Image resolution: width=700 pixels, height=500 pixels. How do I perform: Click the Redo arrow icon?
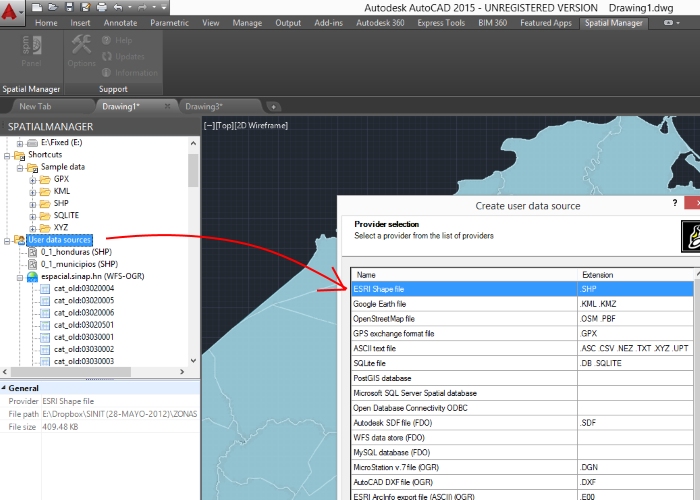(142, 7)
